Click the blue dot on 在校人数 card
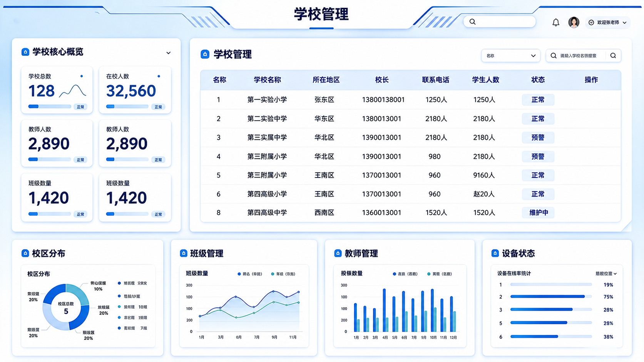Viewport: 644px width, 362px height. [x=159, y=76]
